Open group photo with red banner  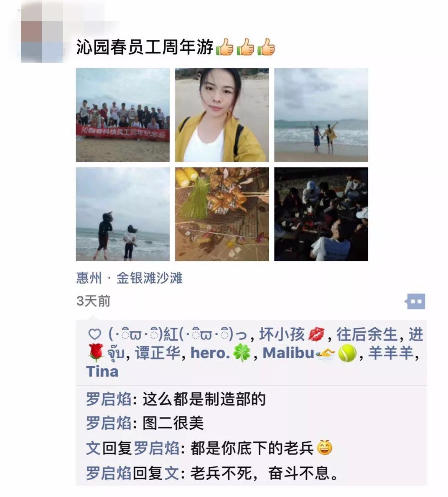[x=123, y=115]
